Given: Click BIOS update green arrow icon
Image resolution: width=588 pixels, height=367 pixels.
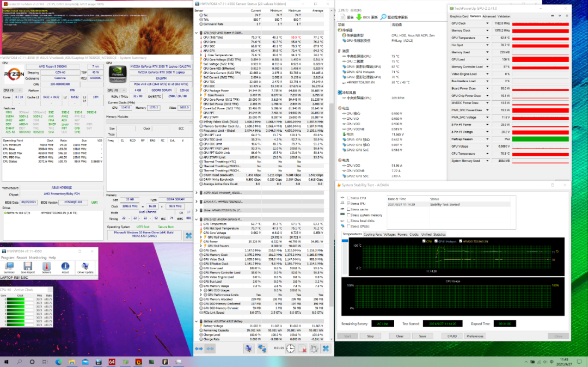Looking at the screenshot, I should tap(359, 17).
